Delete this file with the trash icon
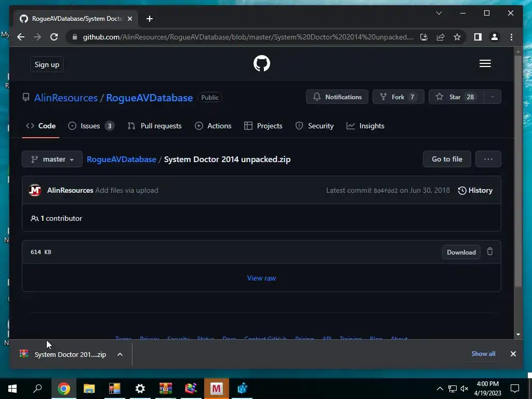532x399 pixels. (490, 252)
